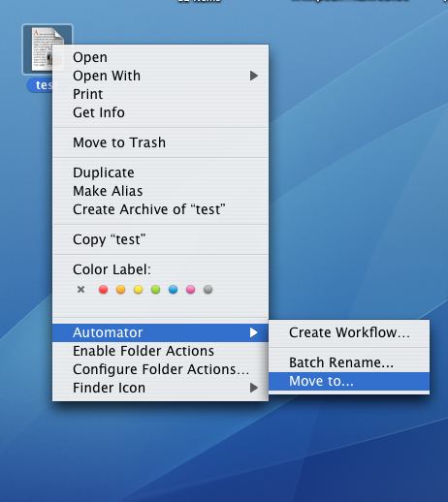Click Move to… in the Automator submenu

349,382
